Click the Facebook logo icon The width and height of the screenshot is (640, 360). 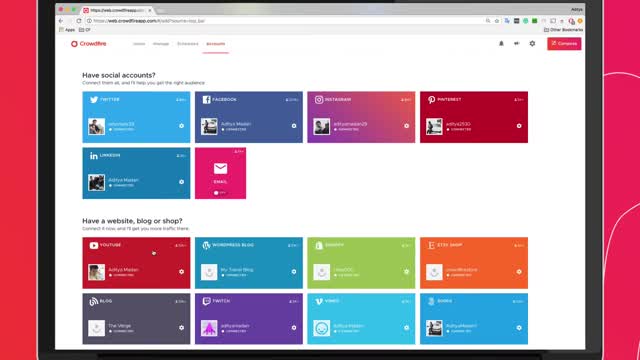[207, 100]
